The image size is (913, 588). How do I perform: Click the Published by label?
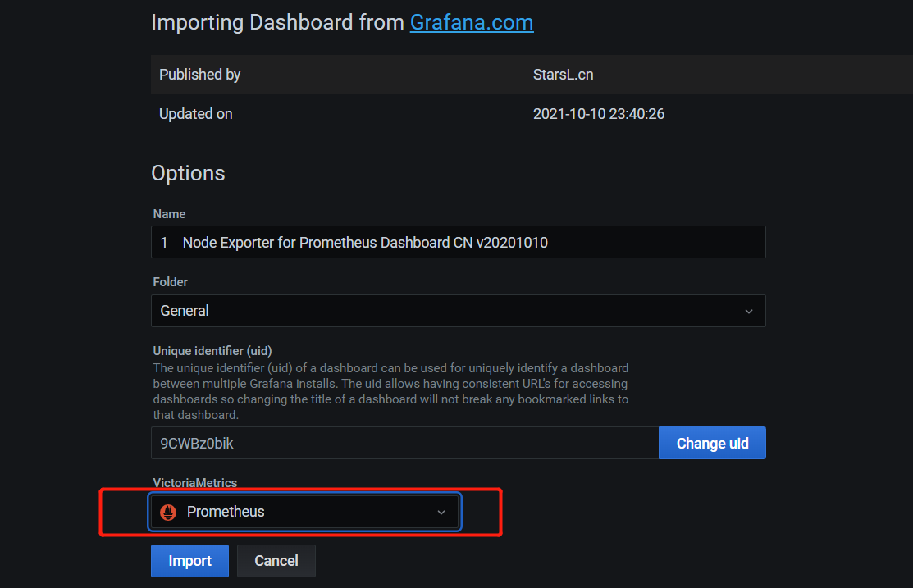point(199,75)
